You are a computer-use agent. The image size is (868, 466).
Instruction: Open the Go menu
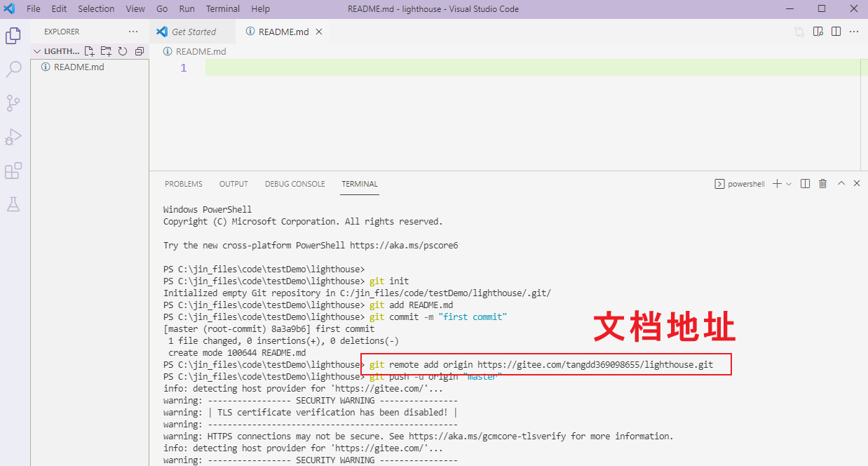click(x=162, y=9)
